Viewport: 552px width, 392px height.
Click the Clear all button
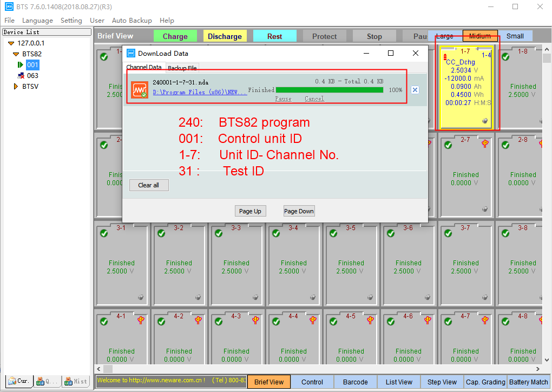click(149, 185)
